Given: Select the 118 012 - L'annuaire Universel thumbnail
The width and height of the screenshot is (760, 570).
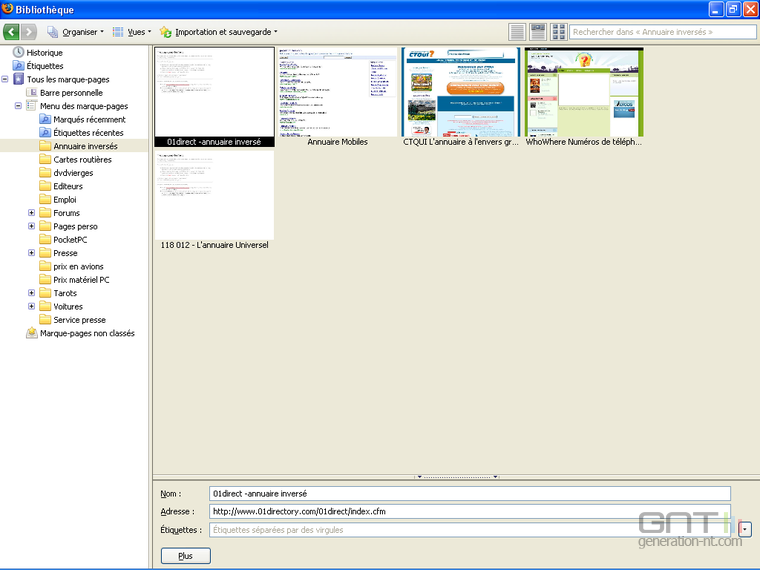Looking at the screenshot, I should (x=214, y=200).
